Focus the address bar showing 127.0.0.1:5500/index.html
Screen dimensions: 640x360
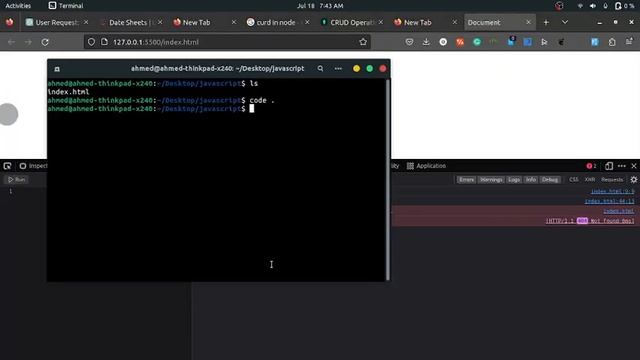point(227,42)
